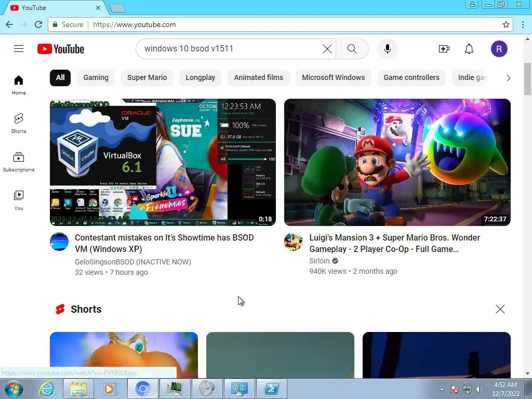Select the Microsoft Windows filter chip

click(334, 78)
